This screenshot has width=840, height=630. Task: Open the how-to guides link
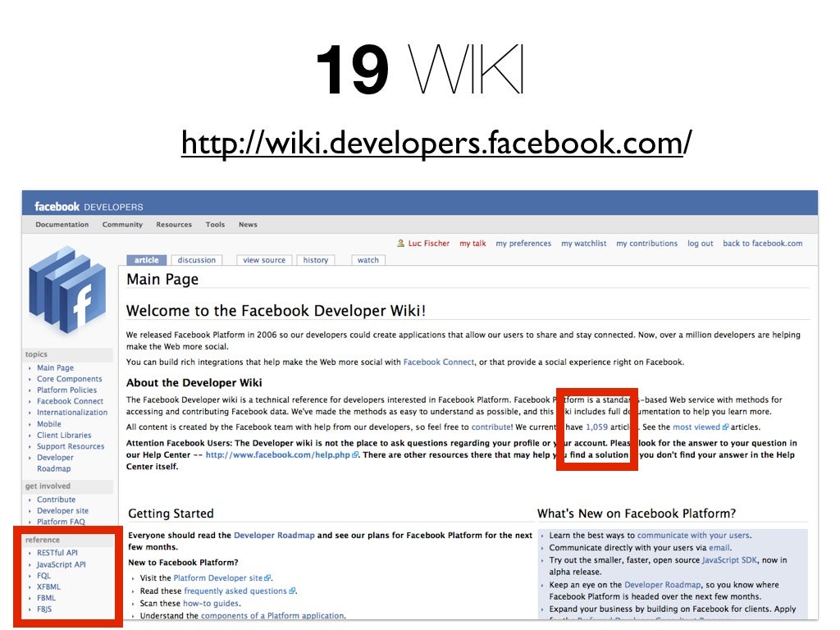tap(211, 603)
